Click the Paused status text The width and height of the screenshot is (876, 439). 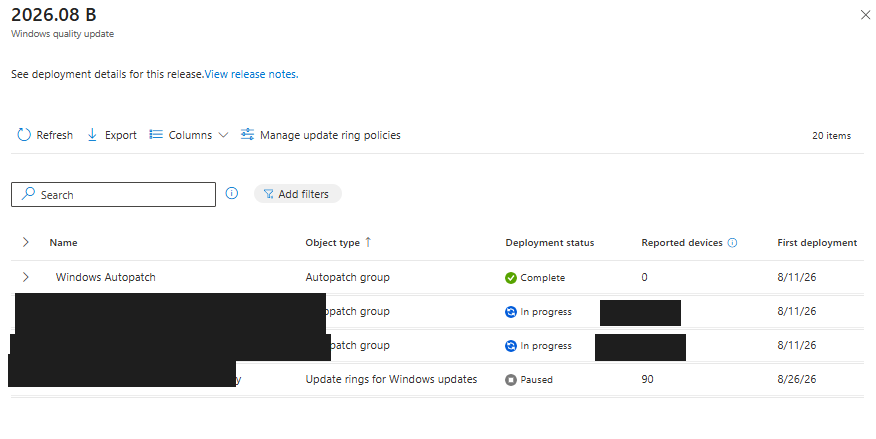536,380
